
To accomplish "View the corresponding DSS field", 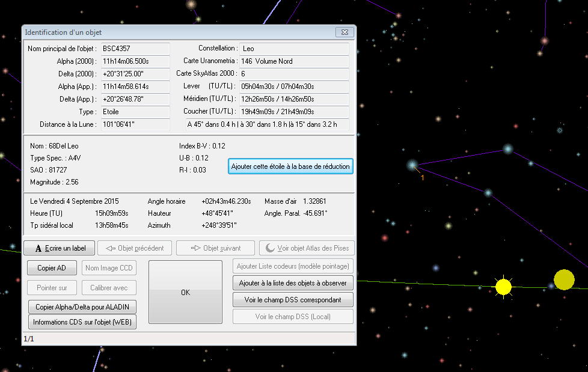I will (293, 300).
